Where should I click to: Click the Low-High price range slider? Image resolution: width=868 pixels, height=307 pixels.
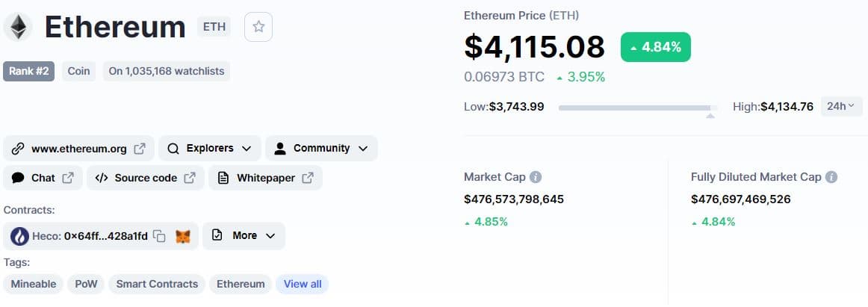637,108
